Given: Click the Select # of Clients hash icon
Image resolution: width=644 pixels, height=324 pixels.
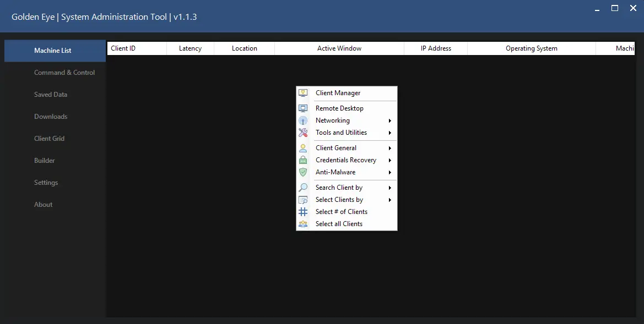Looking at the screenshot, I should coord(303,212).
